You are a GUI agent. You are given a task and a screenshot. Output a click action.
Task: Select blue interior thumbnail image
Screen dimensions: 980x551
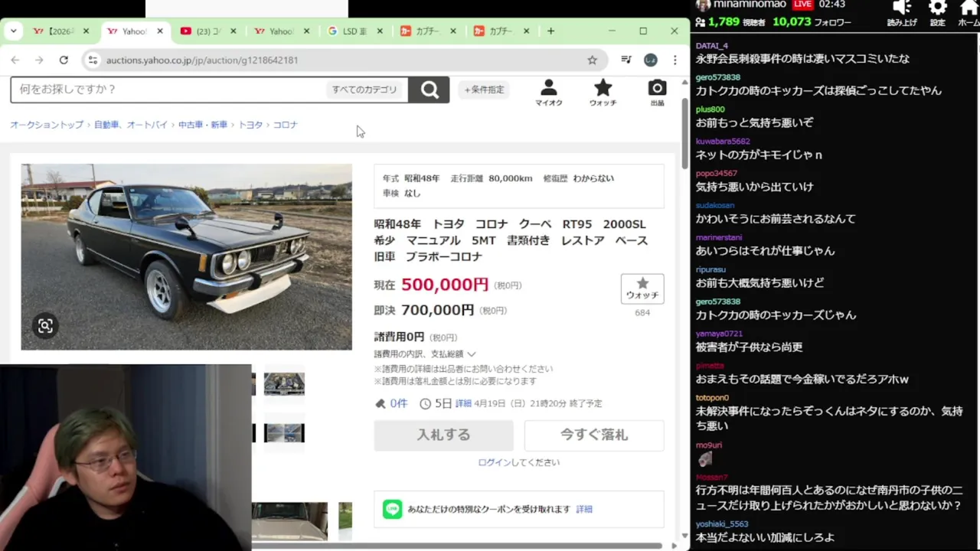click(284, 433)
